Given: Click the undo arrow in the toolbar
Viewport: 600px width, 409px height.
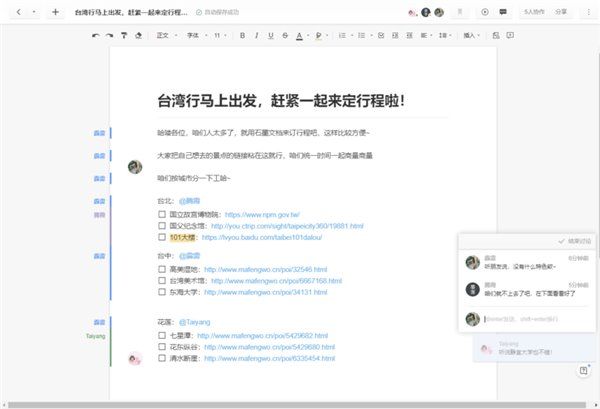Looking at the screenshot, I should pos(96,35).
